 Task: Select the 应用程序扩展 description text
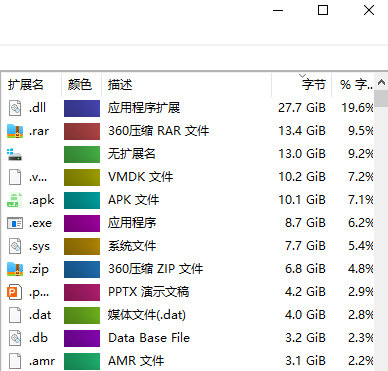tap(144, 108)
